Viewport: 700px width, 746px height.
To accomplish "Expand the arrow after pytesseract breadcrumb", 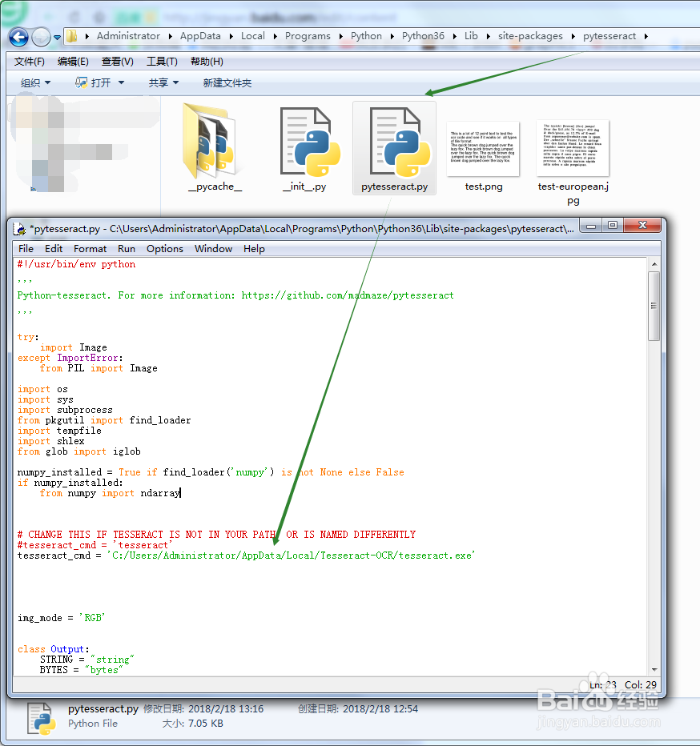I will [x=646, y=36].
